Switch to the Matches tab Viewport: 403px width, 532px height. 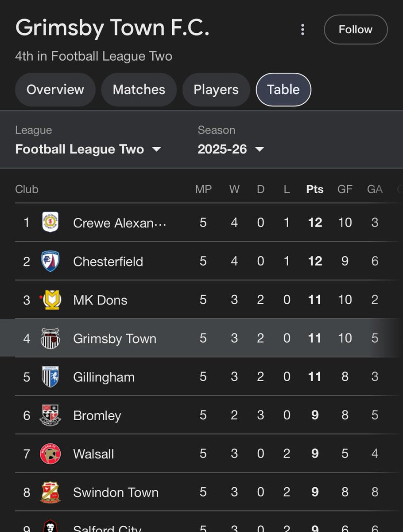(139, 90)
